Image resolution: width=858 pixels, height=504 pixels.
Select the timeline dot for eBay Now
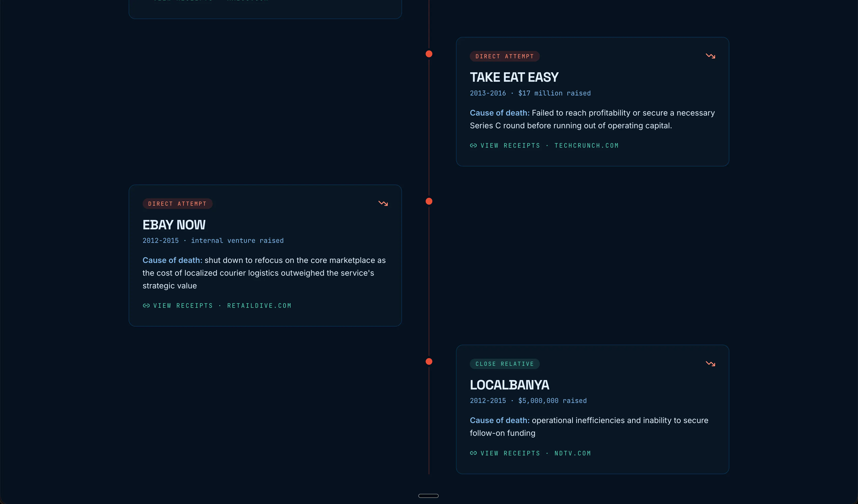click(x=429, y=201)
